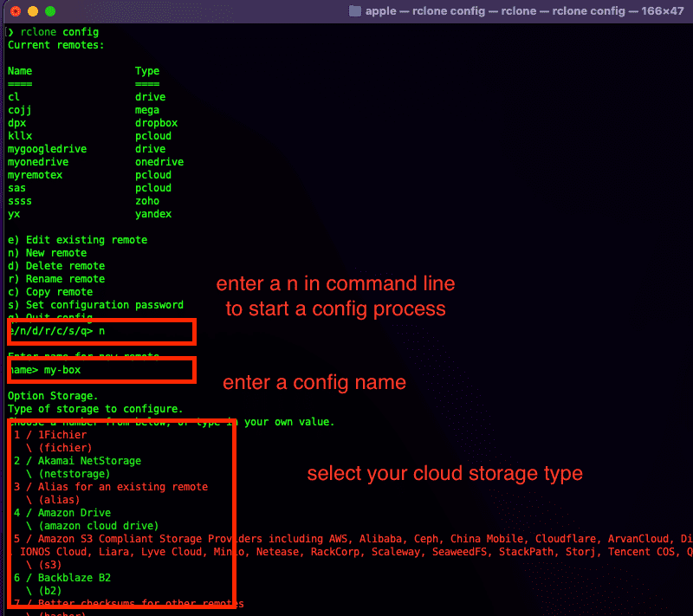Click remote name 'ssss'

[x=20, y=201]
